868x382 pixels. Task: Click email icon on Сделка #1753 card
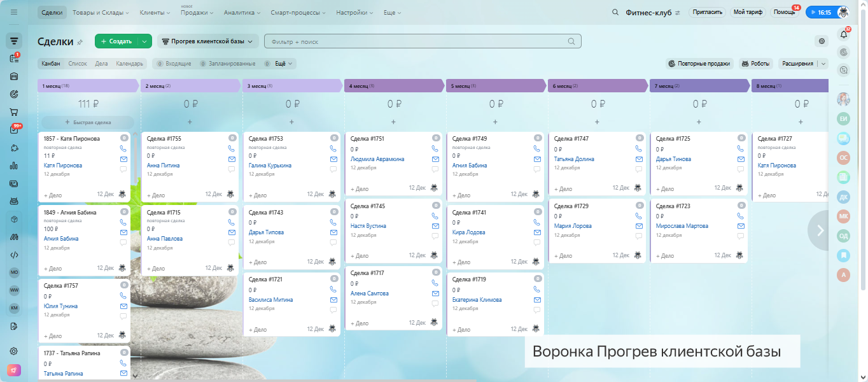(333, 159)
